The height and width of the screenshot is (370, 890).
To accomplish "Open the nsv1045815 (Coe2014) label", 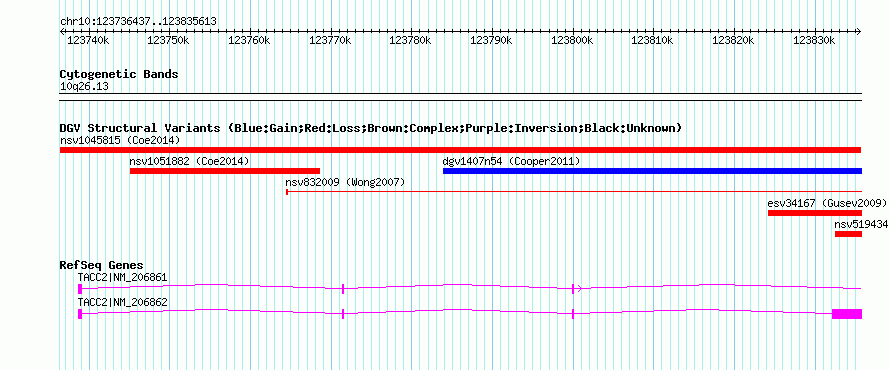I will 120,140.
